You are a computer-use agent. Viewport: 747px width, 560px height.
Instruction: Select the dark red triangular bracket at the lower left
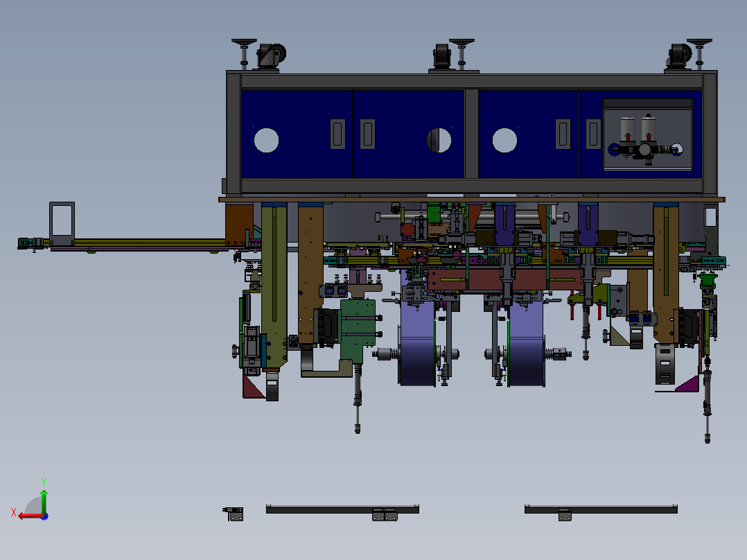254,387
